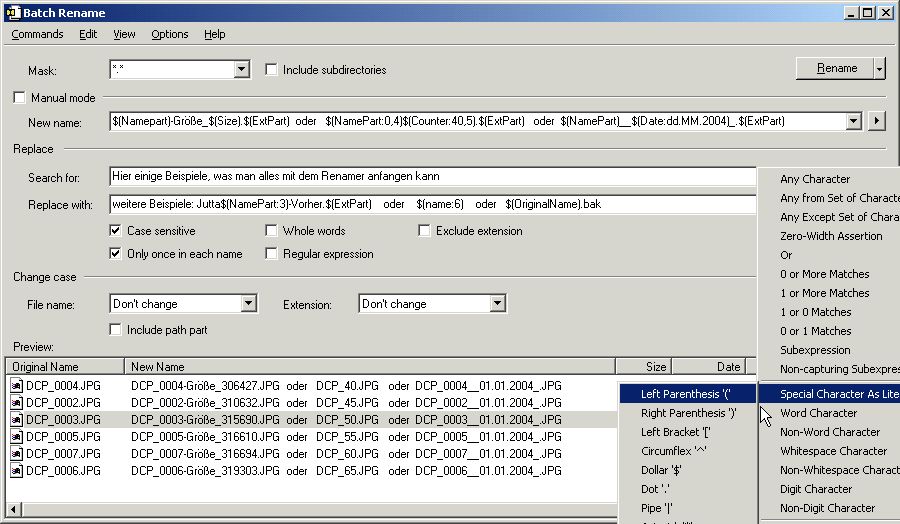Toggle Include path part checkbox
Screen dimensions: 900x524
click(x=115, y=329)
